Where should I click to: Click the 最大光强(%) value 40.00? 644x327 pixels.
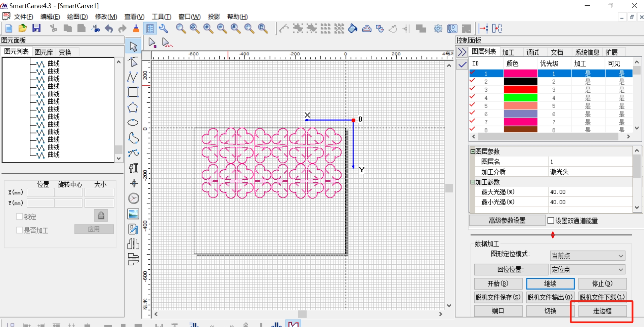(x=590, y=192)
